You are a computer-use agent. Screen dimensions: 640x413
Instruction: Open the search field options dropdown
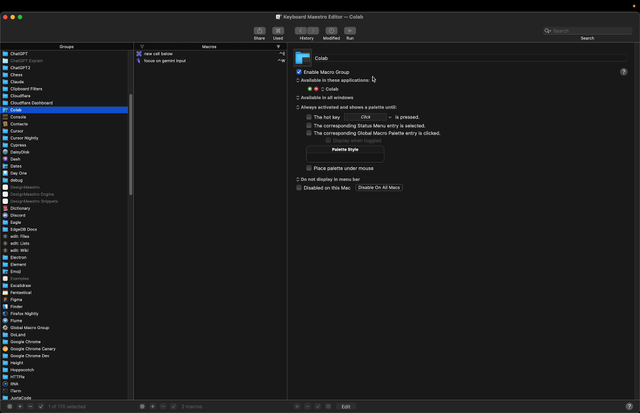click(547, 31)
